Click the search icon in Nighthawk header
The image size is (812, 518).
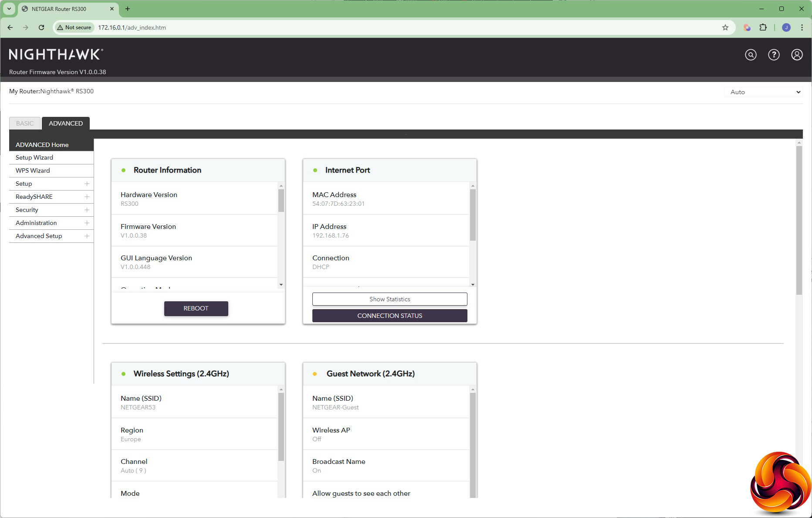pos(751,55)
